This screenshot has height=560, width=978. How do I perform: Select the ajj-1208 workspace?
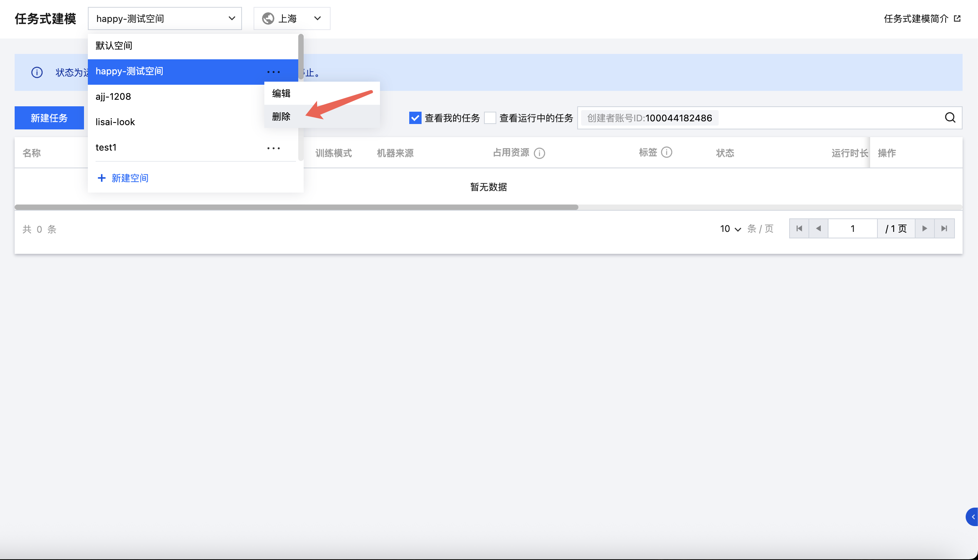click(x=113, y=97)
